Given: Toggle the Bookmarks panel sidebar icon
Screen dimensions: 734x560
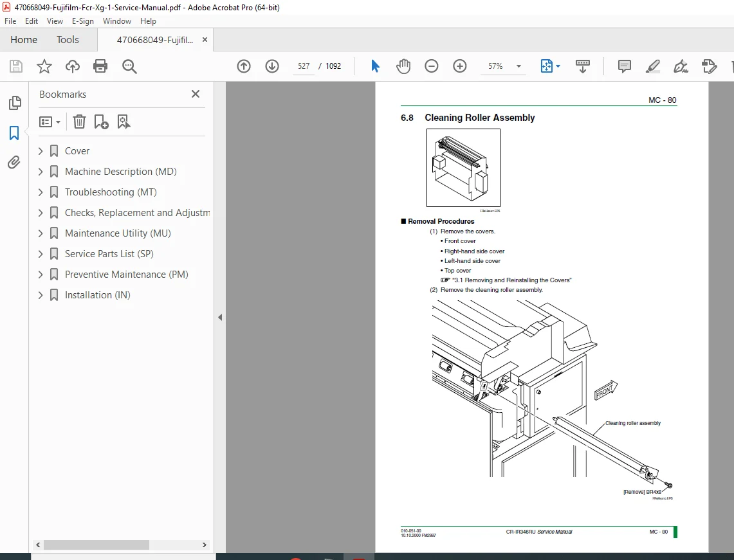Looking at the screenshot, I should tap(14, 133).
